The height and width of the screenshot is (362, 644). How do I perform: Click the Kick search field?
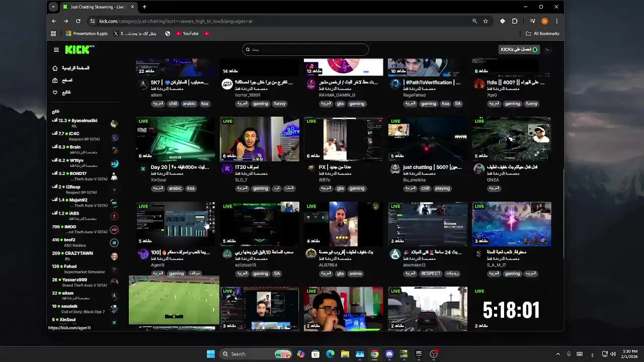(x=305, y=49)
